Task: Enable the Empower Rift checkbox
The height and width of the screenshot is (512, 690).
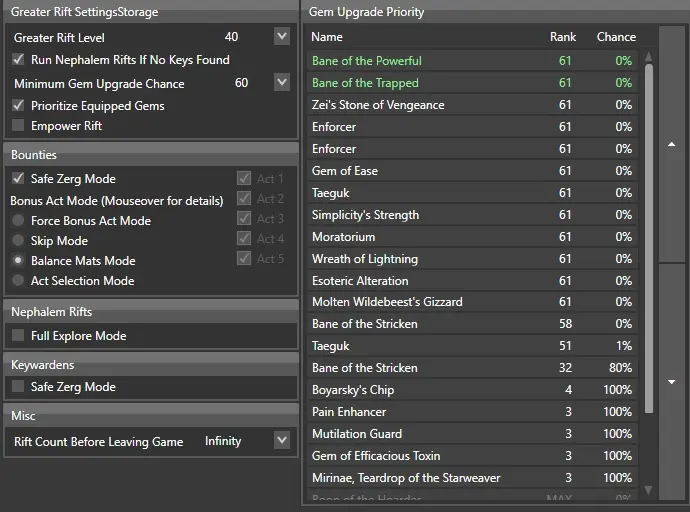Action: (19, 126)
